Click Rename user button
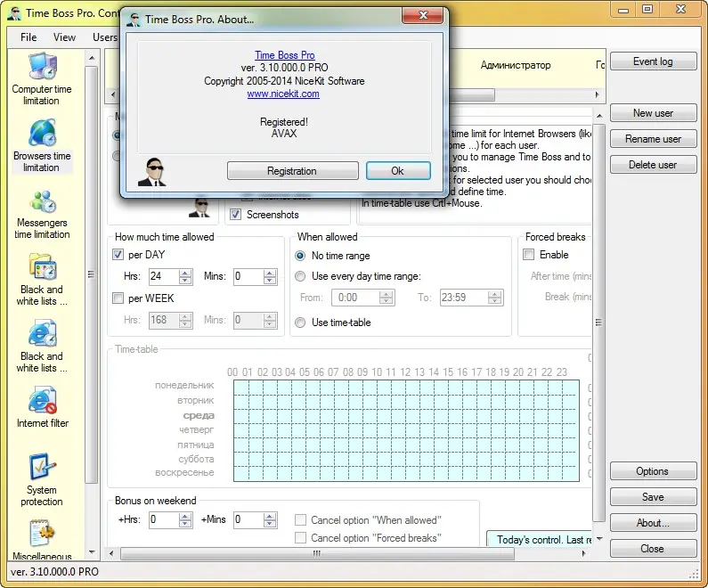The image size is (708, 588). [653, 139]
